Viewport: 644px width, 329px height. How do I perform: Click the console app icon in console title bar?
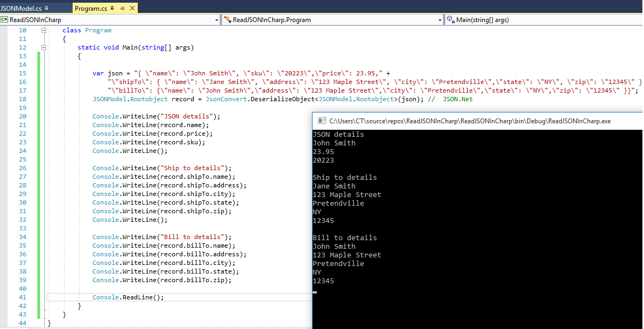point(321,121)
